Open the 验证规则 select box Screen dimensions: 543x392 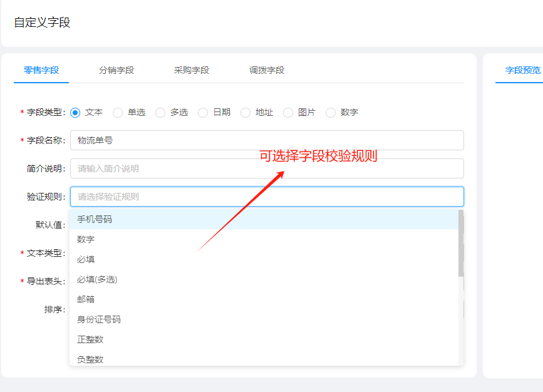click(267, 197)
